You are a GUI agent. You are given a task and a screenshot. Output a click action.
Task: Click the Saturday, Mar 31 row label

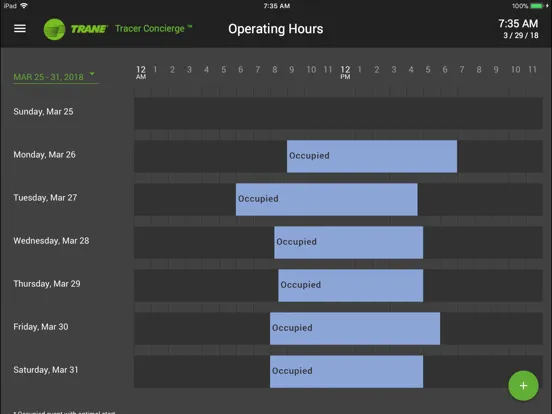(46, 370)
